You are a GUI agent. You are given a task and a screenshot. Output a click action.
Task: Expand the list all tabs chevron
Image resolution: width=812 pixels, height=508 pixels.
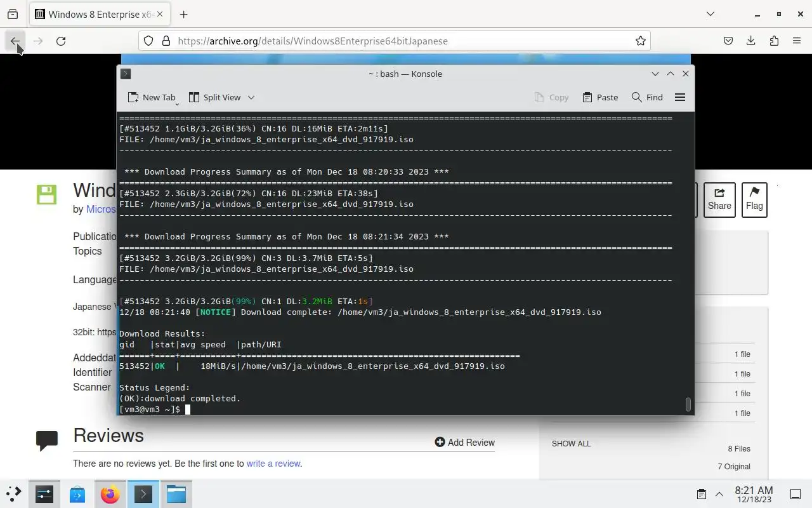tap(710, 14)
